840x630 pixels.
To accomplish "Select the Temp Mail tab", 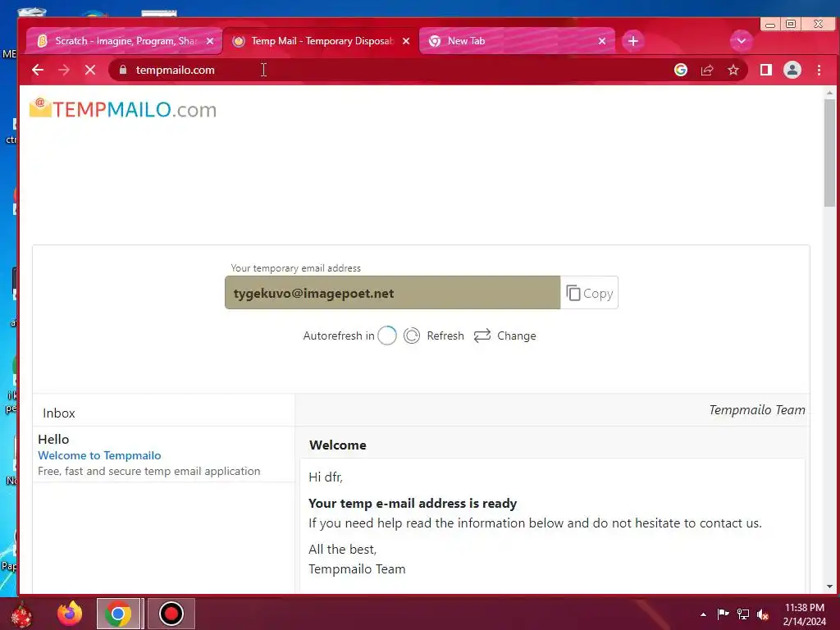I will pos(322,41).
